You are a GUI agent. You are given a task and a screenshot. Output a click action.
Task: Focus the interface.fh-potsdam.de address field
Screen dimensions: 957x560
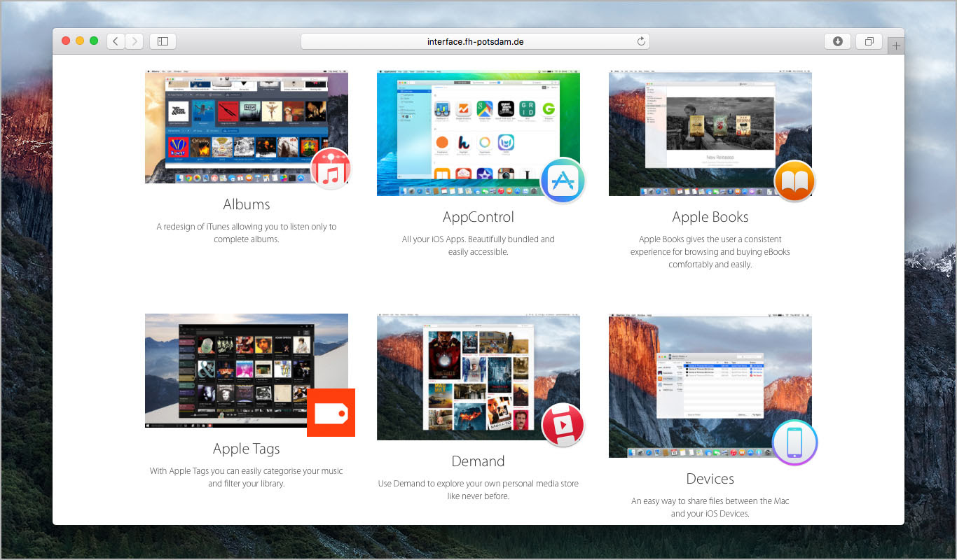click(475, 41)
